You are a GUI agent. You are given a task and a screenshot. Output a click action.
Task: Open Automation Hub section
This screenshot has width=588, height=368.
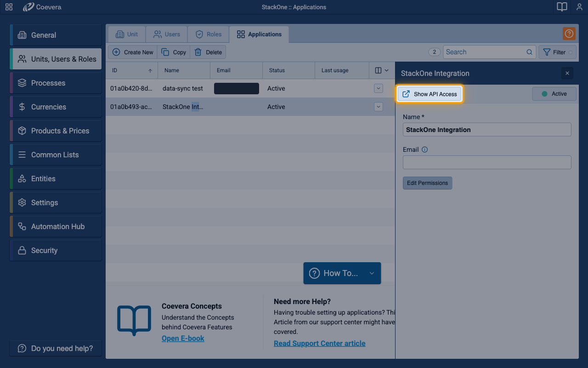point(56,226)
